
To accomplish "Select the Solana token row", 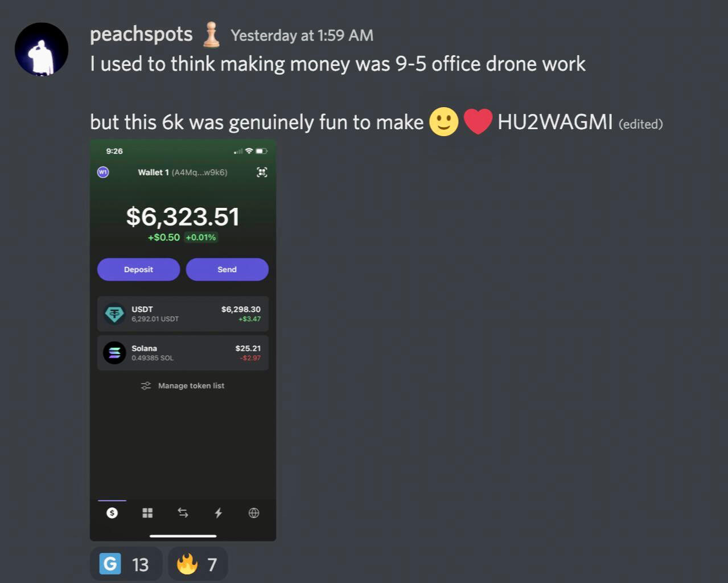I will [x=183, y=353].
